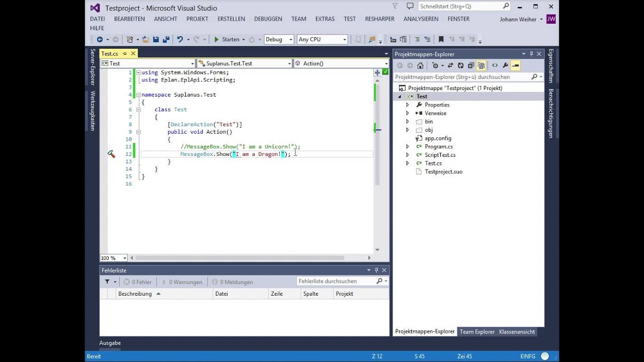
Task: Toggle auto-hide pin of Fehlerliste panel
Action: (x=376, y=270)
